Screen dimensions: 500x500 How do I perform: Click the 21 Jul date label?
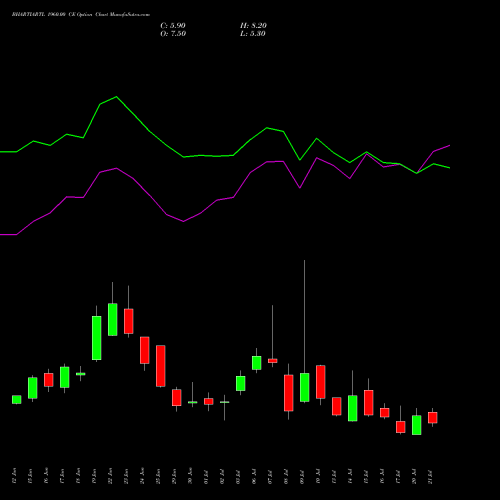[x=430, y=476]
